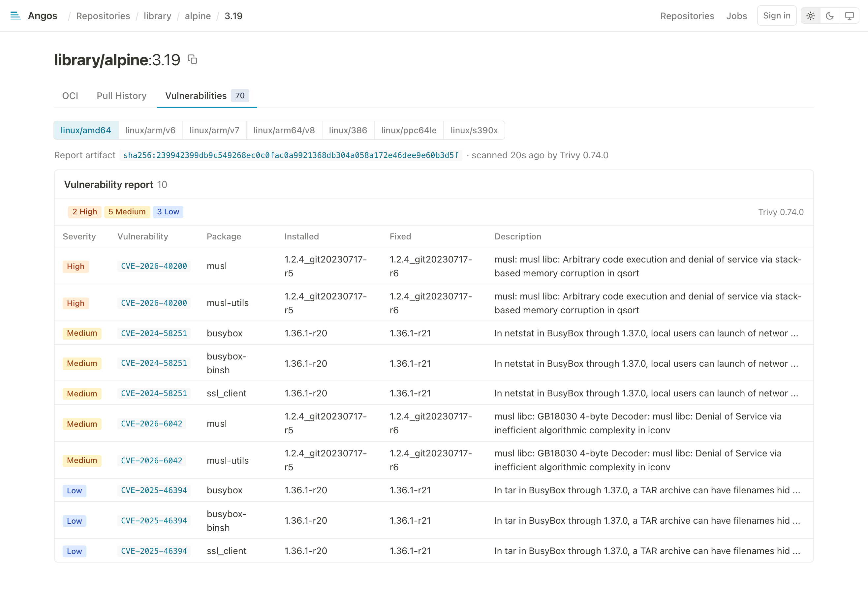Click the 5 Medium severity badge
This screenshot has height=589, width=868.
tap(127, 212)
